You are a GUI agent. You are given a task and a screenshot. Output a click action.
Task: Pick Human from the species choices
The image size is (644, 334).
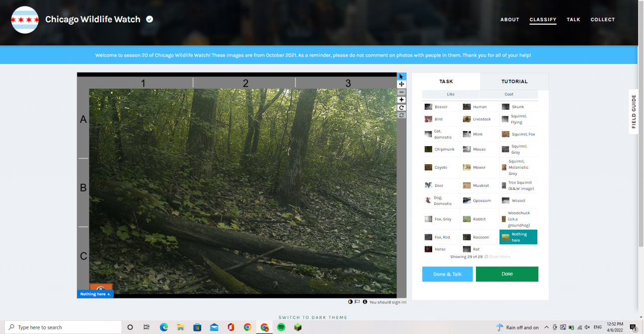pos(480,107)
